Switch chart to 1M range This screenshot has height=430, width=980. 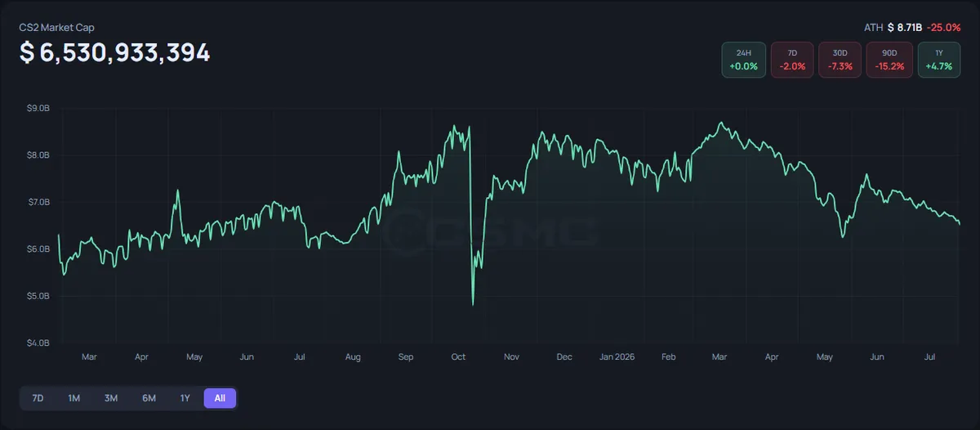(x=74, y=398)
